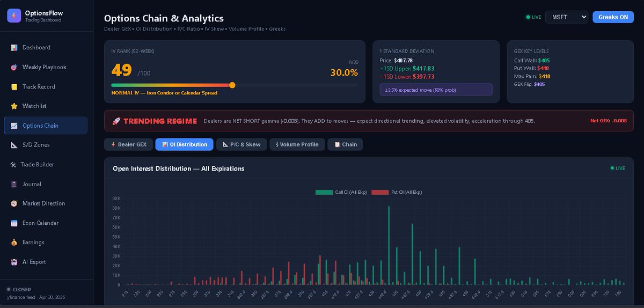Open Dashboard from its sidebar icon
The height and width of the screenshot is (308, 644).
pos(14,48)
